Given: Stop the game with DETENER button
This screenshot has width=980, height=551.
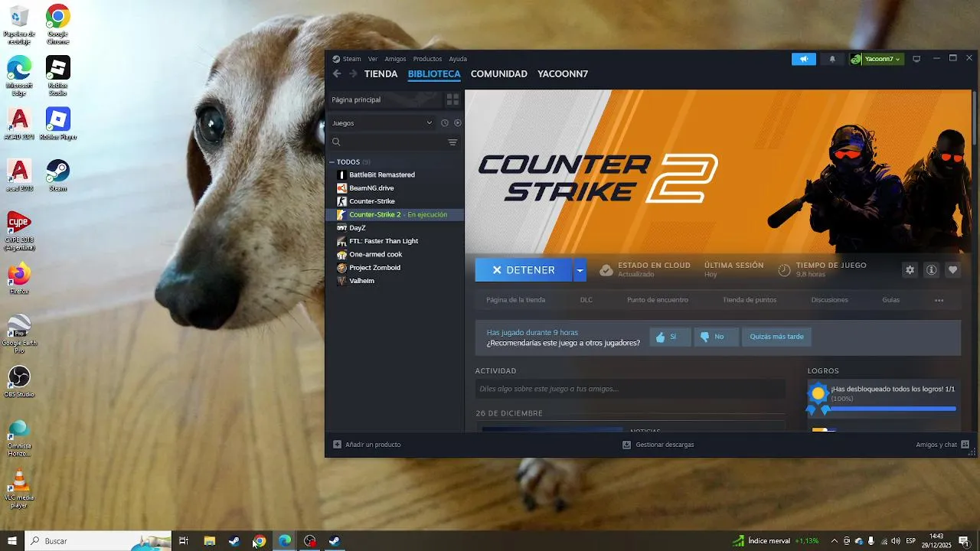Looking at the screenshot, I should (x=524, y=270).
